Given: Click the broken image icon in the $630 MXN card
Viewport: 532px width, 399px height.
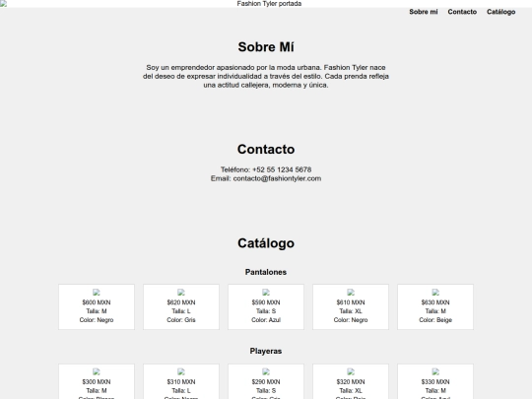Looking at the screenshot, I should (435, 293).
